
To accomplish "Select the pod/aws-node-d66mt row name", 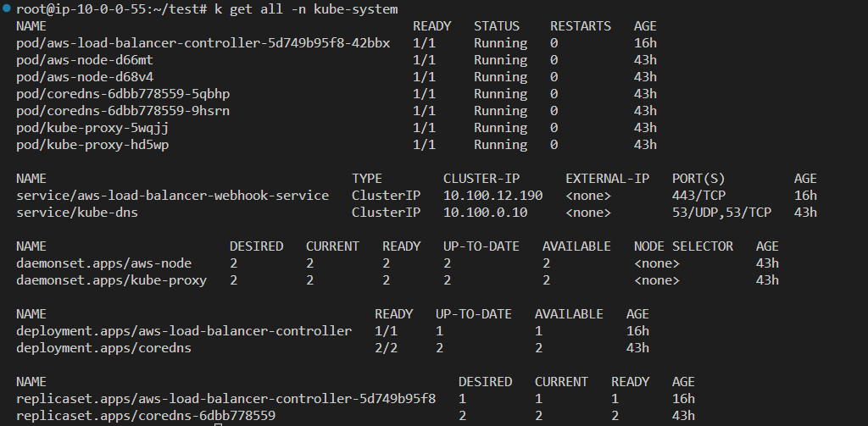I will click(85, 60).
